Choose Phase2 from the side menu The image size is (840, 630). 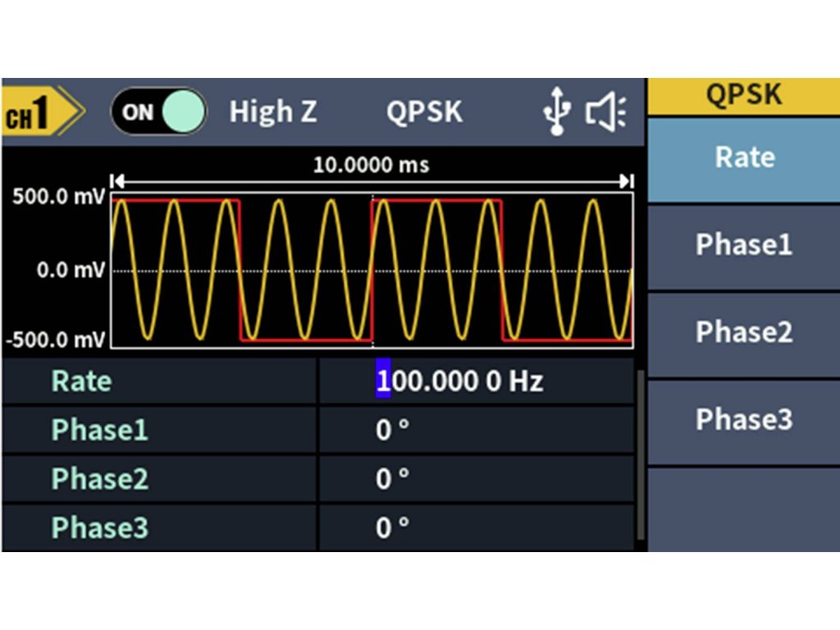tap(744, 332)
